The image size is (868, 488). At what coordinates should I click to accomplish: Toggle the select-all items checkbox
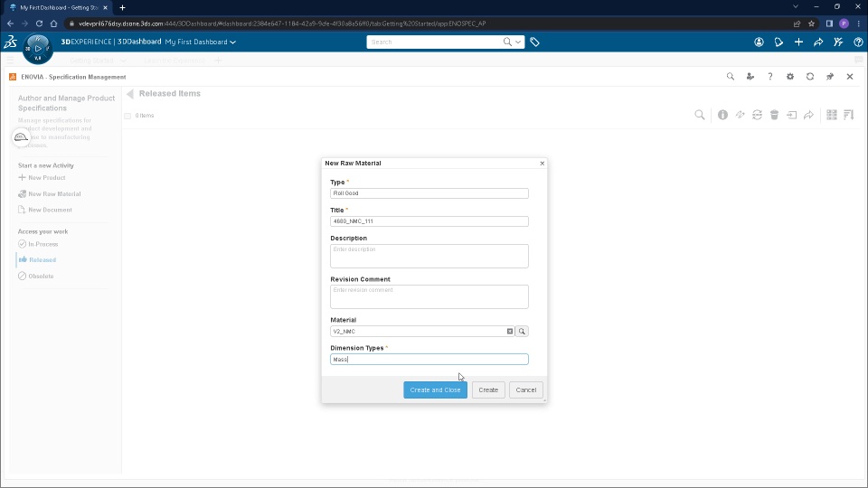pos(127,116)
